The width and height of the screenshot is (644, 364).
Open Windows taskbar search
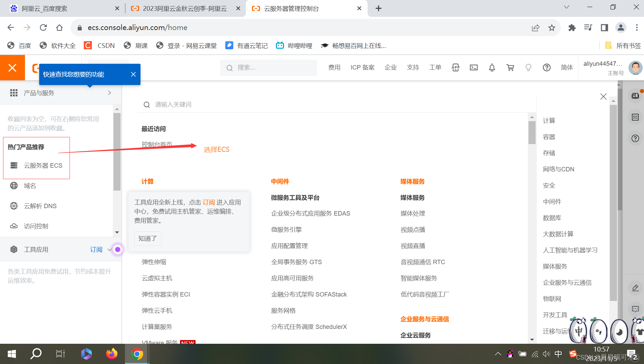tap(36, 354)
